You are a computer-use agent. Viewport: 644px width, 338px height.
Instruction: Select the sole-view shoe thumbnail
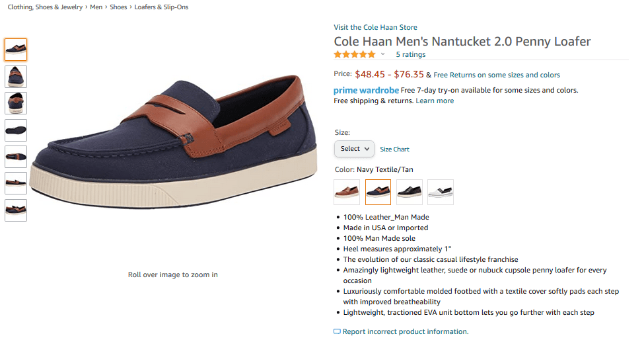click(x=16, y=130)
